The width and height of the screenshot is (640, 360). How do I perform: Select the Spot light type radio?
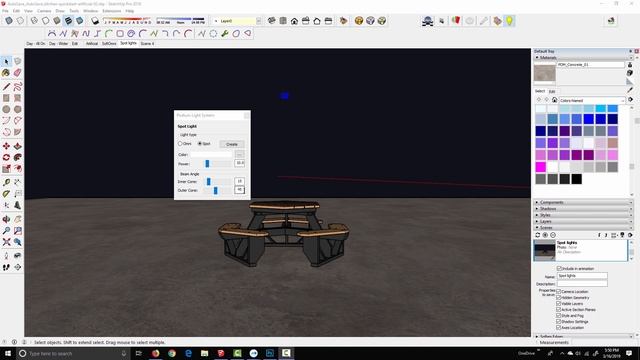pos(200,144)
